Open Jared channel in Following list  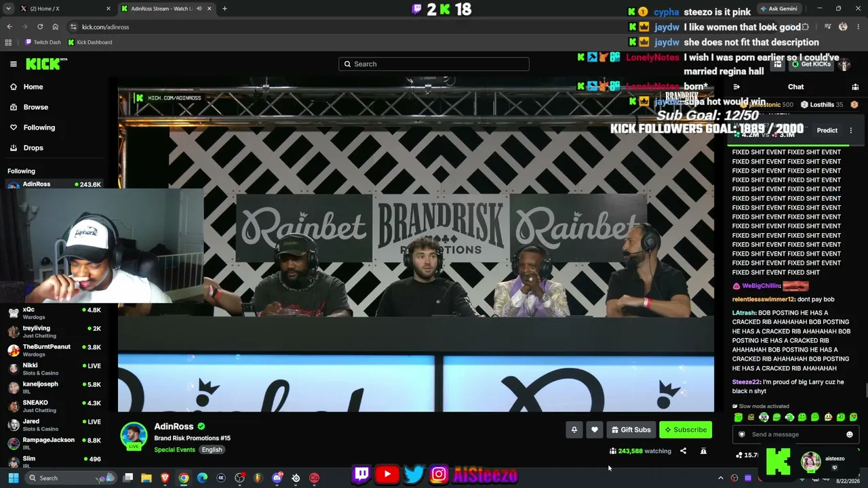coord(54,424)
